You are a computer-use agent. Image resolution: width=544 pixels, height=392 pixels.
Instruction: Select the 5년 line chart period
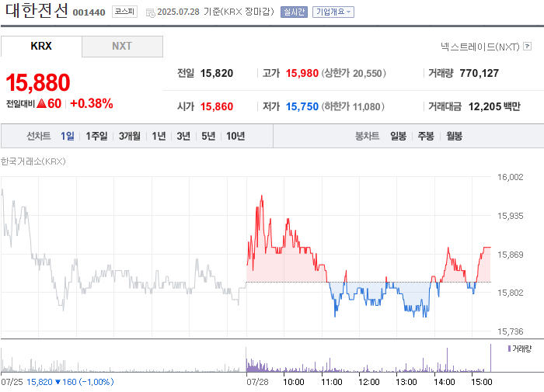208,136
